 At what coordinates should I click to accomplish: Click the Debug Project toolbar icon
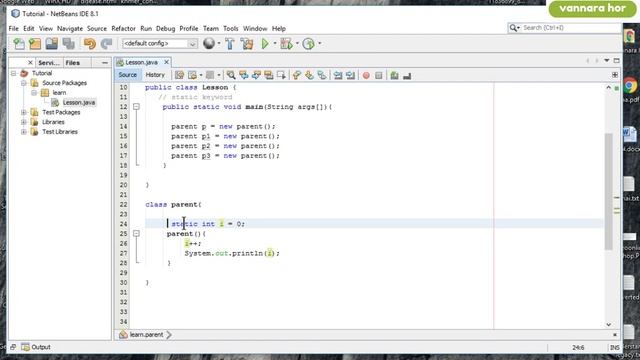point(287,44)
